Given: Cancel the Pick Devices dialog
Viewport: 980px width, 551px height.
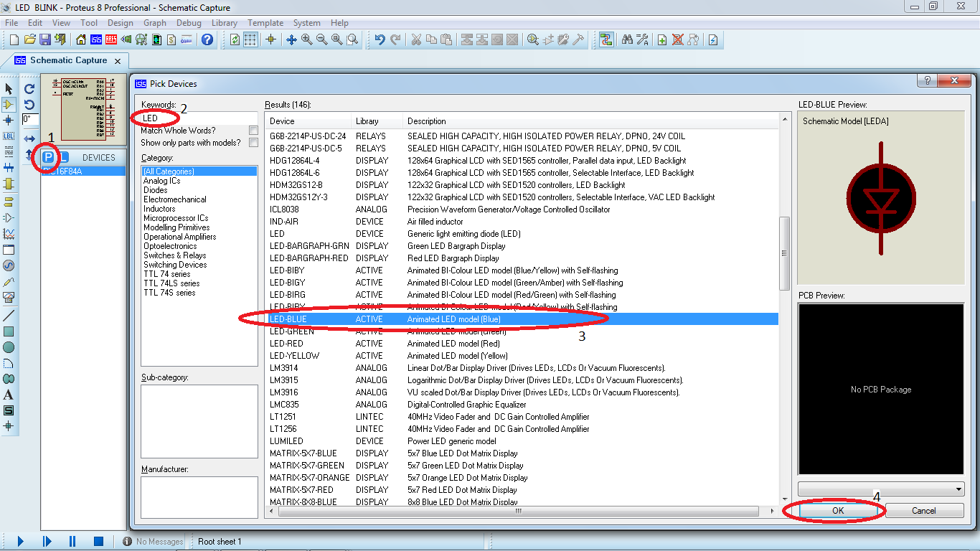Looking at the screenshot, I should pyautogui.click(x=925, y=510).
